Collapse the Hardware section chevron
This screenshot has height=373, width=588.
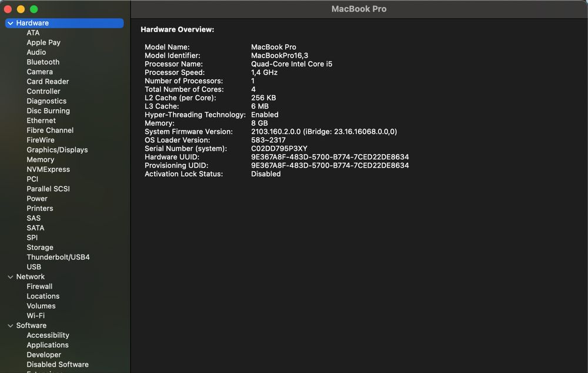[x=11, y=23]
